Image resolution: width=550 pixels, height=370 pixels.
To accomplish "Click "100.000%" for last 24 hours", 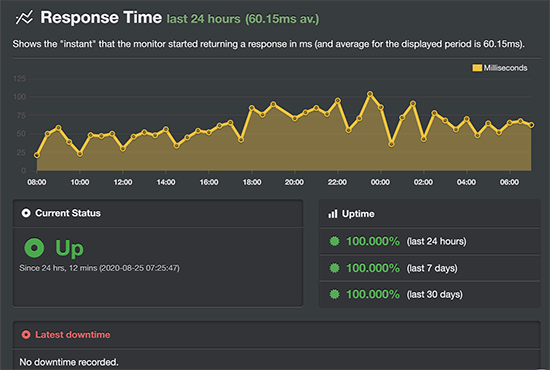I will pyautogui.click(x=373, y=241).
